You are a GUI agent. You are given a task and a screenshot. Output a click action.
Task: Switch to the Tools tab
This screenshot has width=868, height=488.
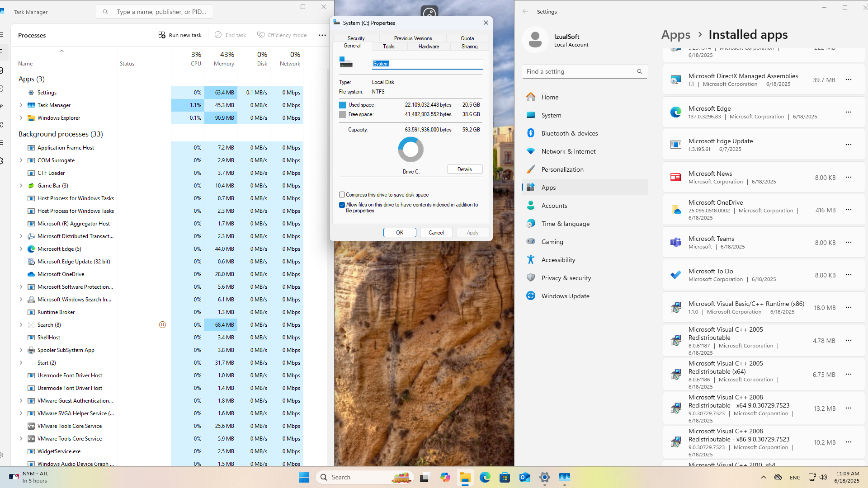pos(389,47)
